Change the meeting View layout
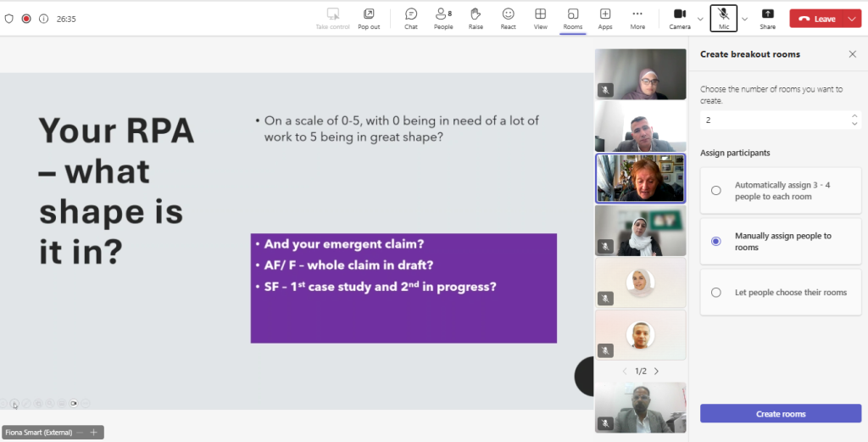 tap(540, 18)
